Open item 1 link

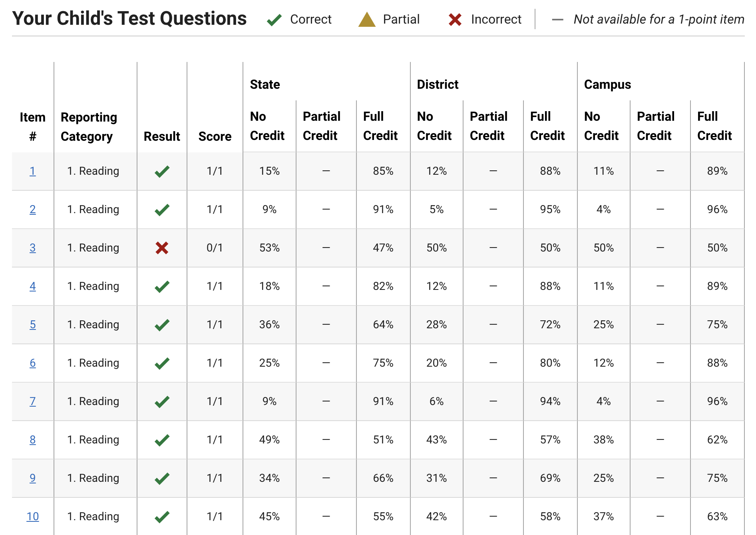pos(33,171)
